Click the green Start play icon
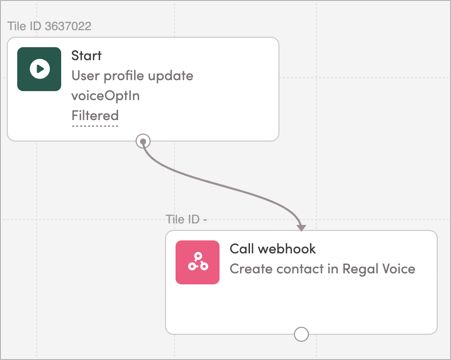451x360 pixels. (39, 69)
